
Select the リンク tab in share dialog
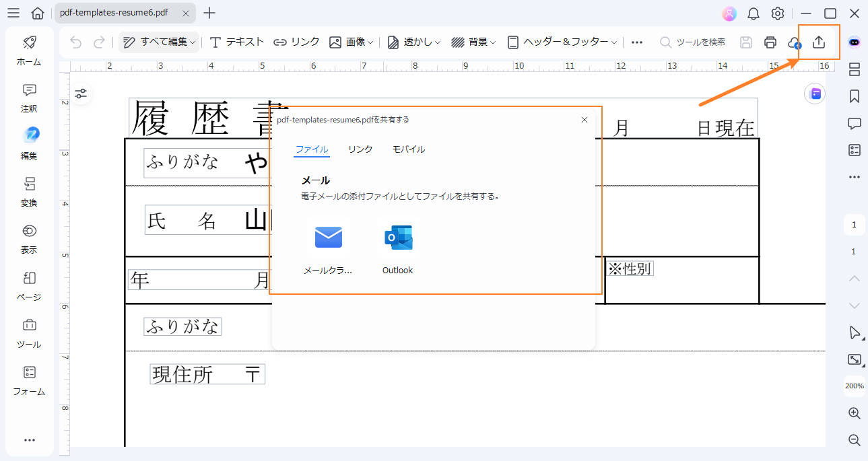pyautogui.click(x=360, y=149)
